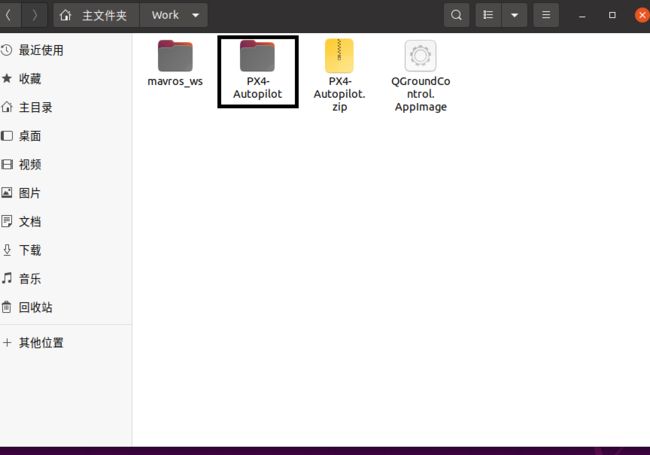This screenshot has height=455, width=650.
Task: Click the home icon in path bar
Action: tap(65, 15)
